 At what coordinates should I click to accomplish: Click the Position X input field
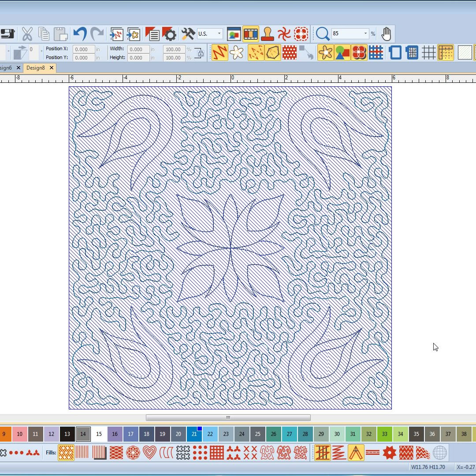(x=83, y=49)
